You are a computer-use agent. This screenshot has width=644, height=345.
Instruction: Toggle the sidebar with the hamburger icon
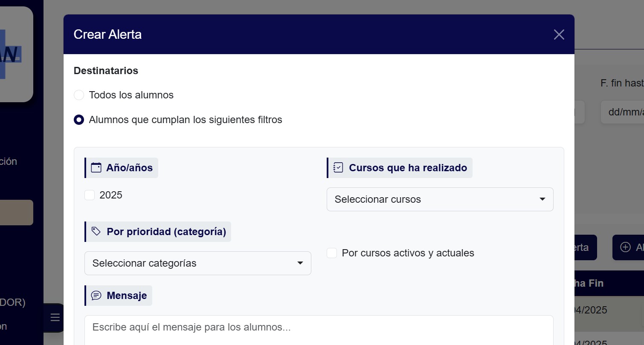55,317
